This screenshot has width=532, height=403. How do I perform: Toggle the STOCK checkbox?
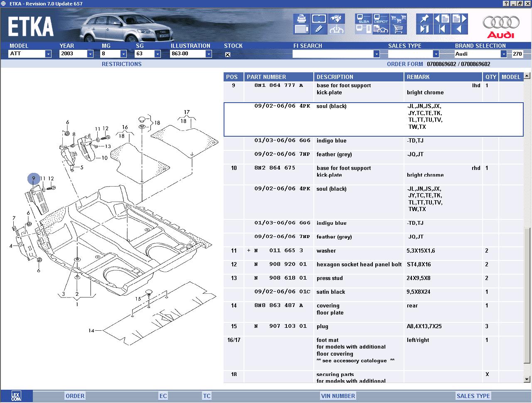coord(228,54)
